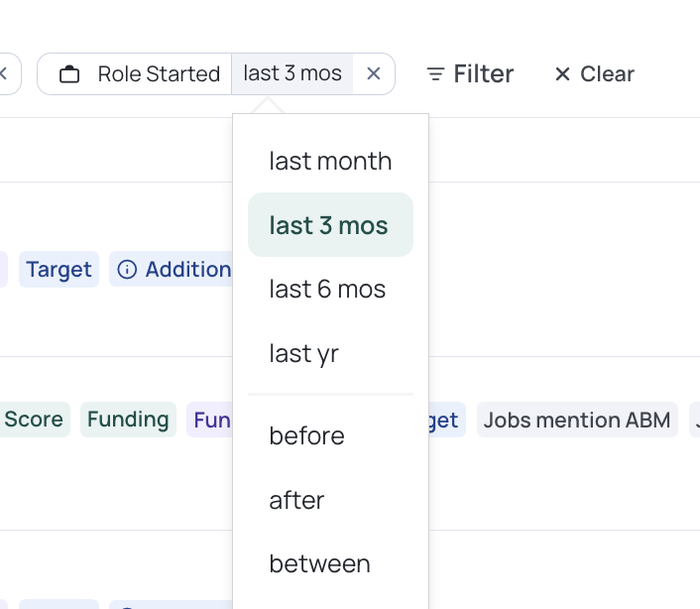Viewport: 700px width, 609px height.
Task: Click the X icon next to Clear
Action: (x=562, y=74)
